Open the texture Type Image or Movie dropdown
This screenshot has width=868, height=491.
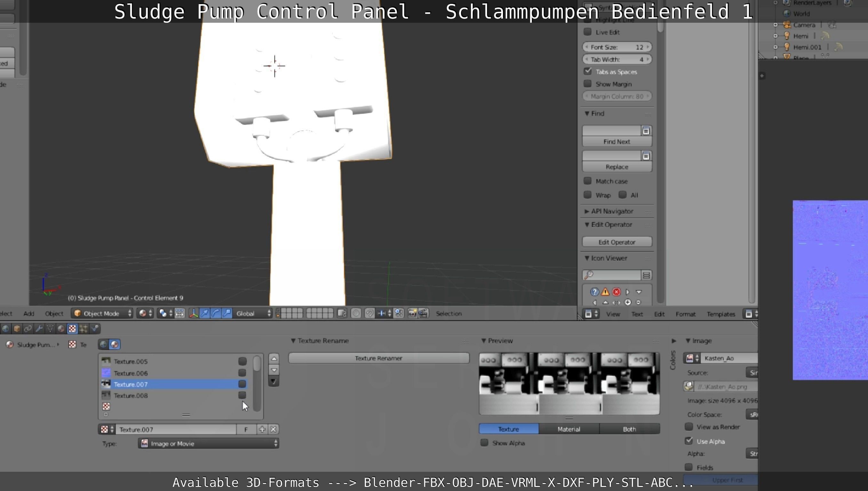click(x=208, y=444)
